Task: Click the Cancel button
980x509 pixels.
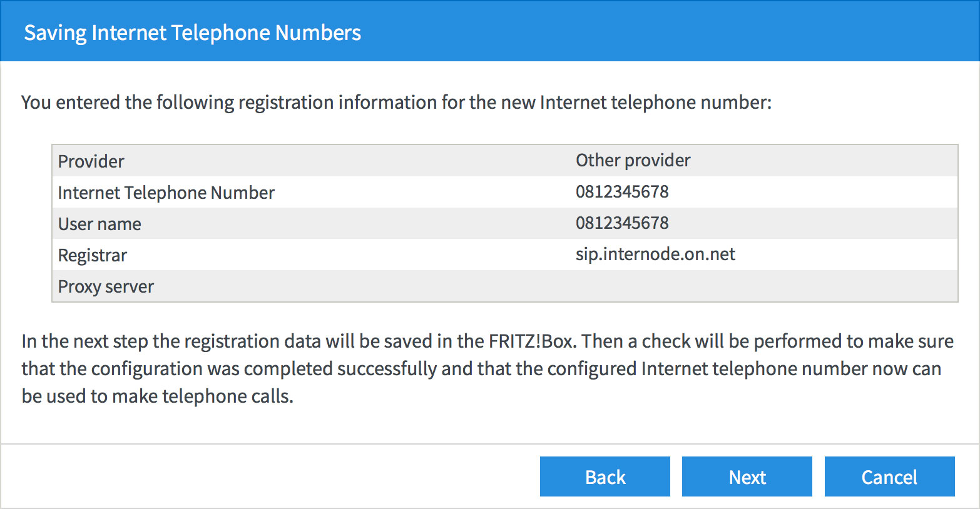Action: [x=889, y=476]
